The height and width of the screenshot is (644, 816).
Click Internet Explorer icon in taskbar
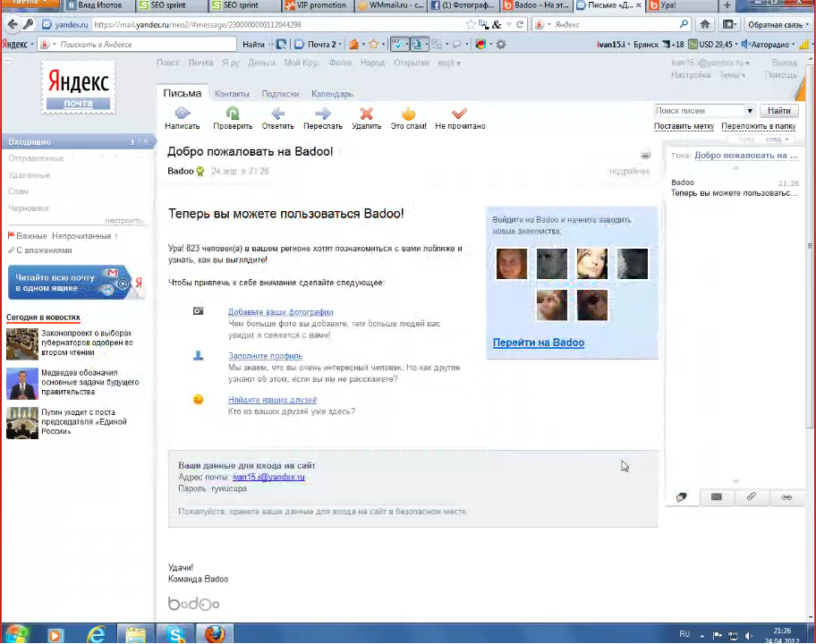pyautogui.click(x=97, y=634)
